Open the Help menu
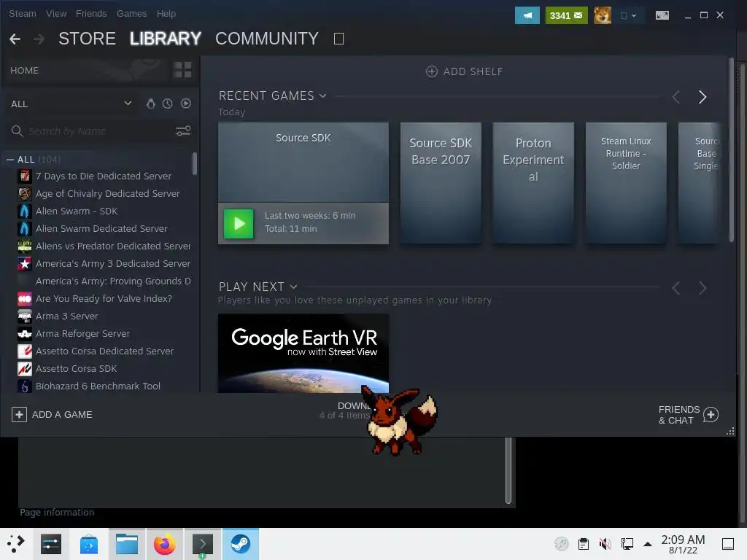747x560 pixels. pyautogui.click(x=166, y=14)
